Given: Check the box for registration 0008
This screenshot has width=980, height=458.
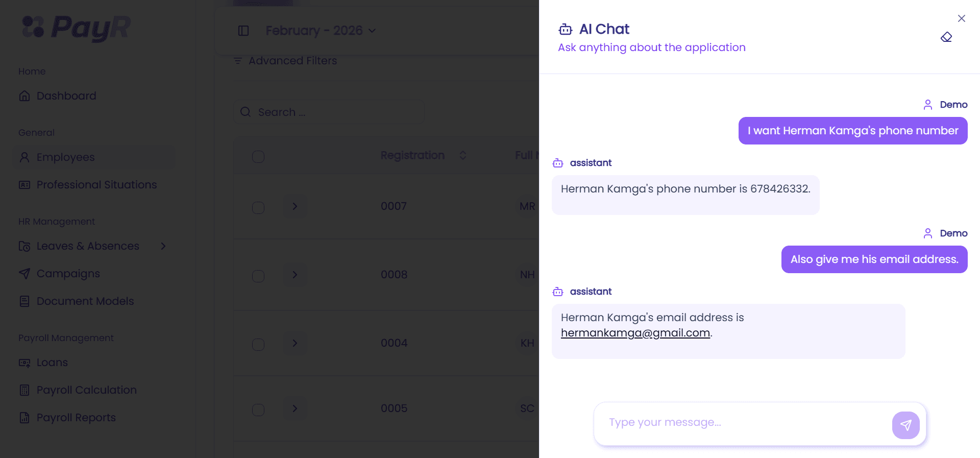Looking at the screenshot, I should pyautogui.click(x=258, y=276).
